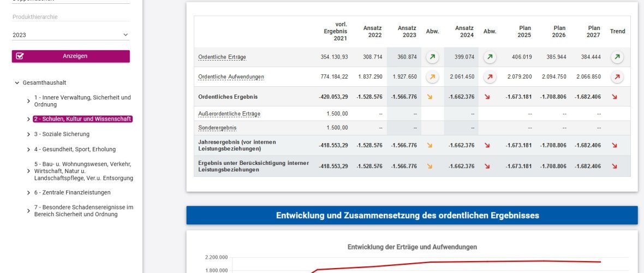Screen dimensions: 644x273
Task: Click green 2023 deviation arrow for Ordentliche Erträge
Action: [432, 57]
